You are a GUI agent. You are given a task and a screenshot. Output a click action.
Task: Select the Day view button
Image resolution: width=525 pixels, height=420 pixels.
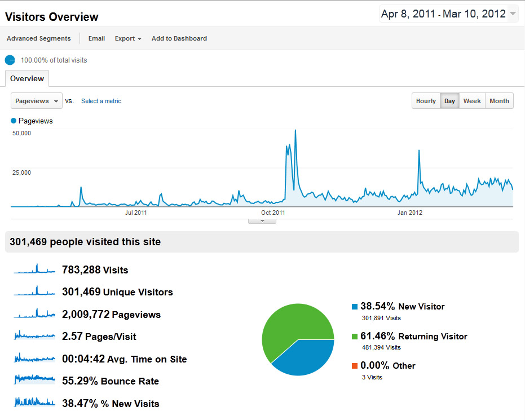coord(449,101)
